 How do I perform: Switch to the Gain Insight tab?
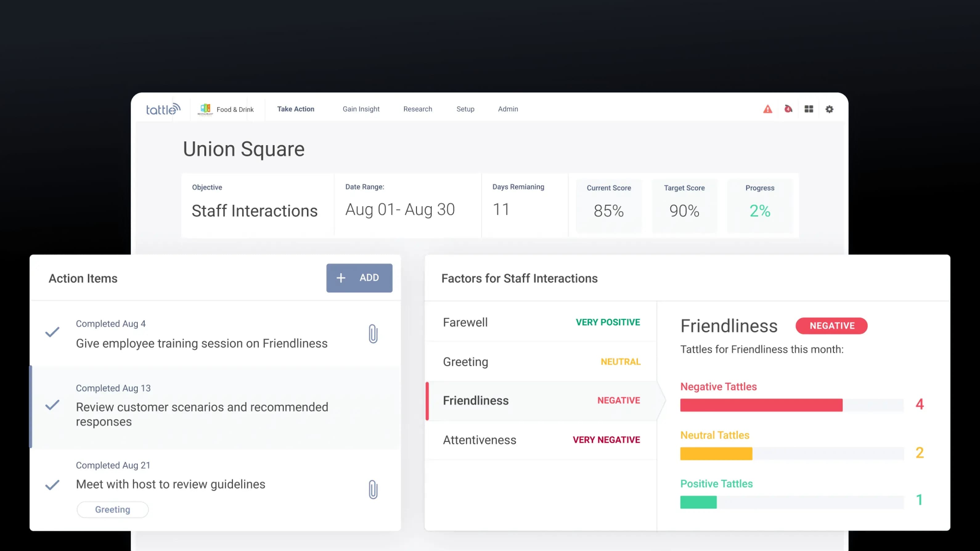[361, 109]
